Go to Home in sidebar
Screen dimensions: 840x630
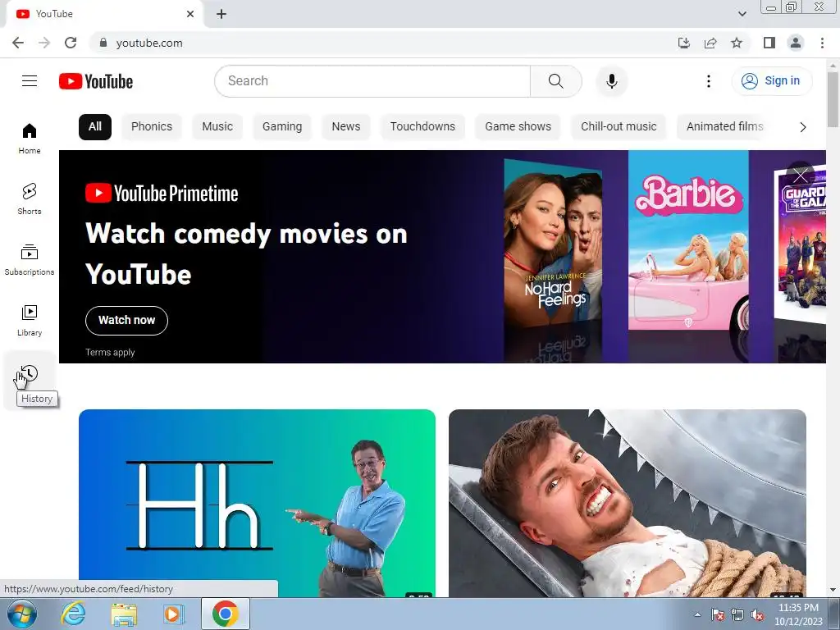tap(30, 138)
